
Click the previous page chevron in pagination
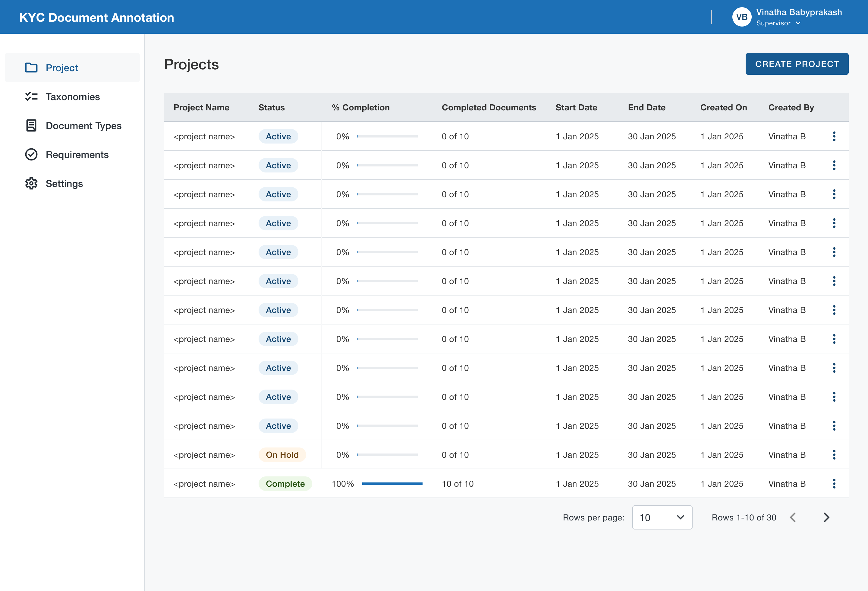(x=793, y=517)
